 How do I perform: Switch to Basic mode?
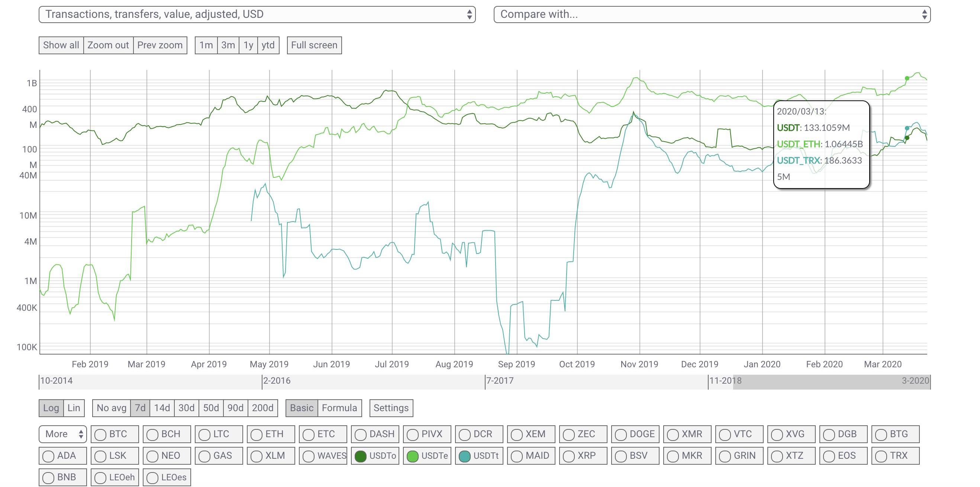[x=302, y=408]
